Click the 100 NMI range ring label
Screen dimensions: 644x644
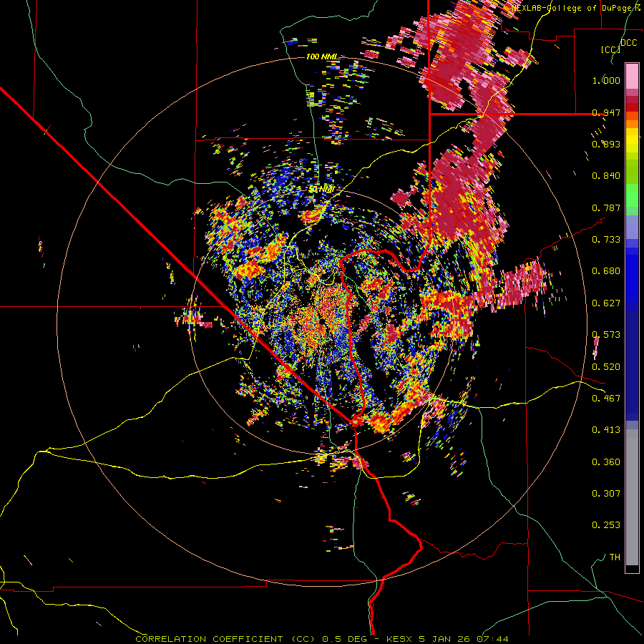click(321, 57)
